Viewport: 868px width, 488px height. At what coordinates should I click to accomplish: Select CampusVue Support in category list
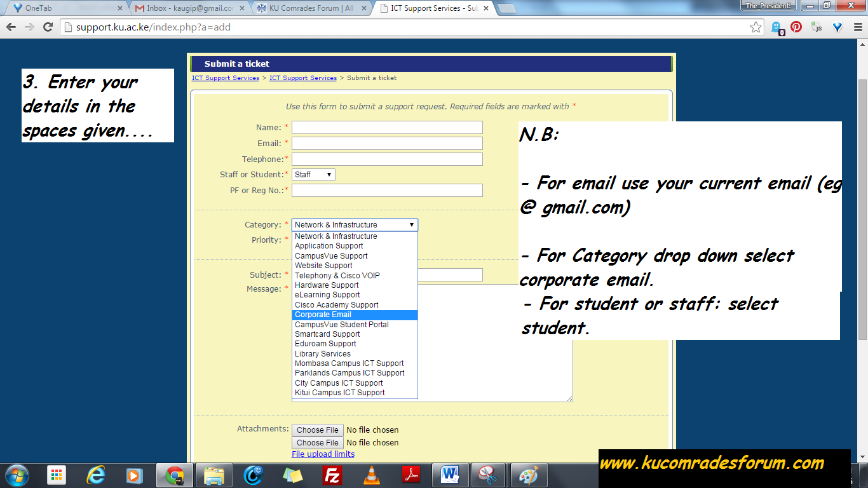[355, 256]
